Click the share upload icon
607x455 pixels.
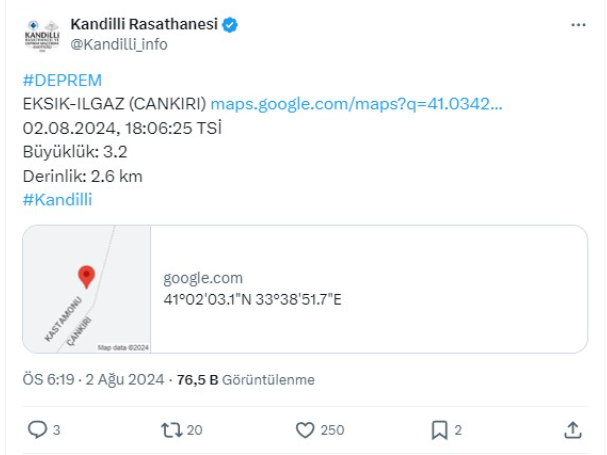pos(572,430)
